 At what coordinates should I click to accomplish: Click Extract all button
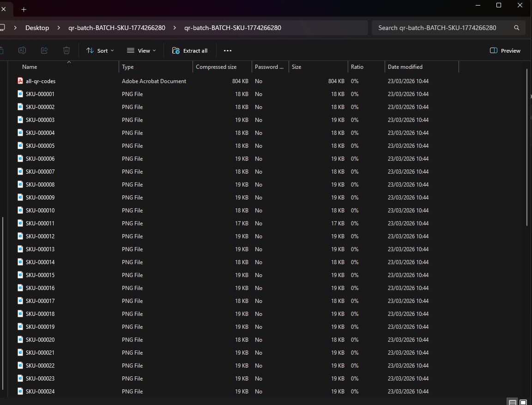(190, 50)
